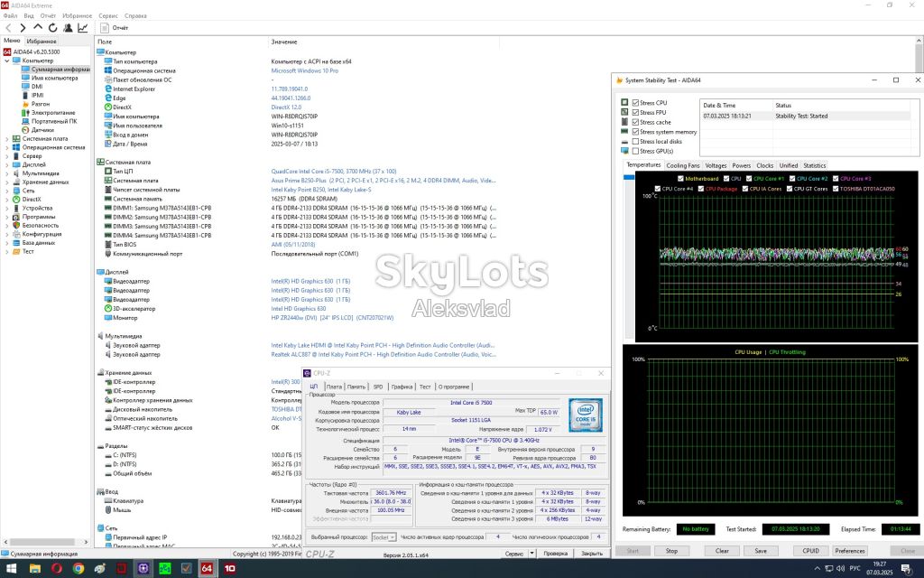
Task: Enable the Stress GPU(s) checkbox
Action: (x=635, y=151)
